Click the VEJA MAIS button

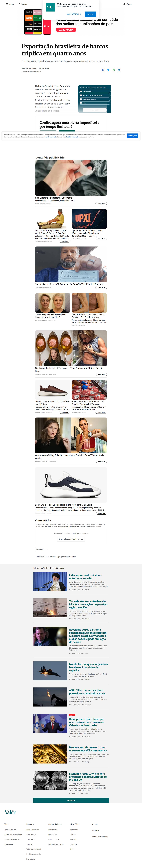(x=71, y=800)
